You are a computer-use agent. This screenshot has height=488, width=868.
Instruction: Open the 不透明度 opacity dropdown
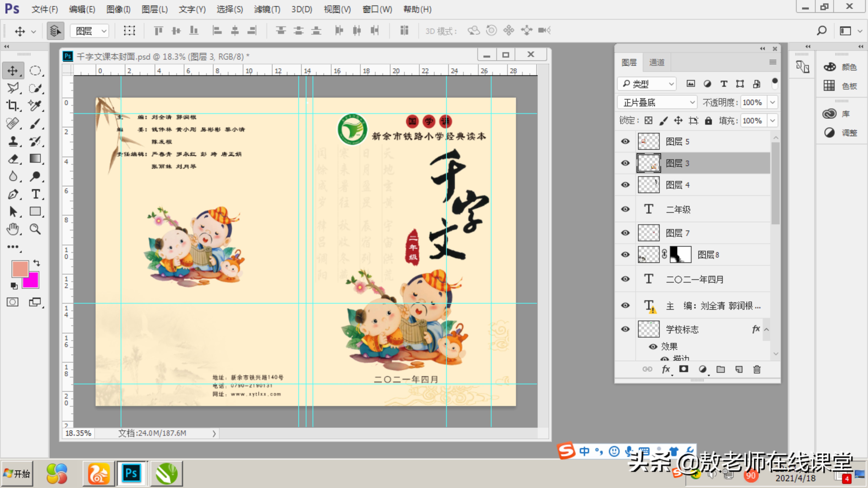tap(772, 102)
